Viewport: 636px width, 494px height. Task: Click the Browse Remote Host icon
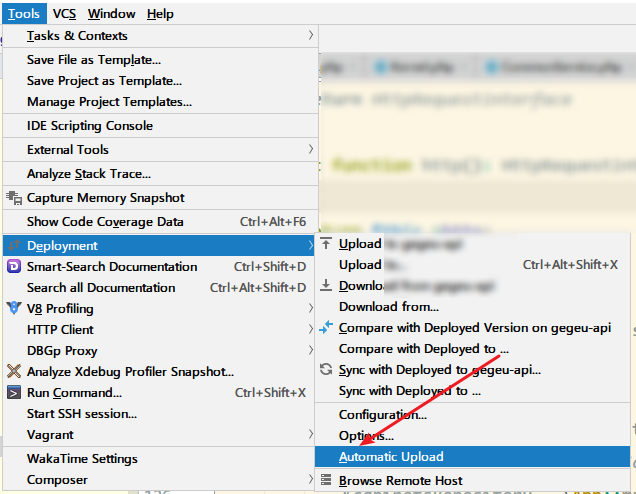pos(326,481)
